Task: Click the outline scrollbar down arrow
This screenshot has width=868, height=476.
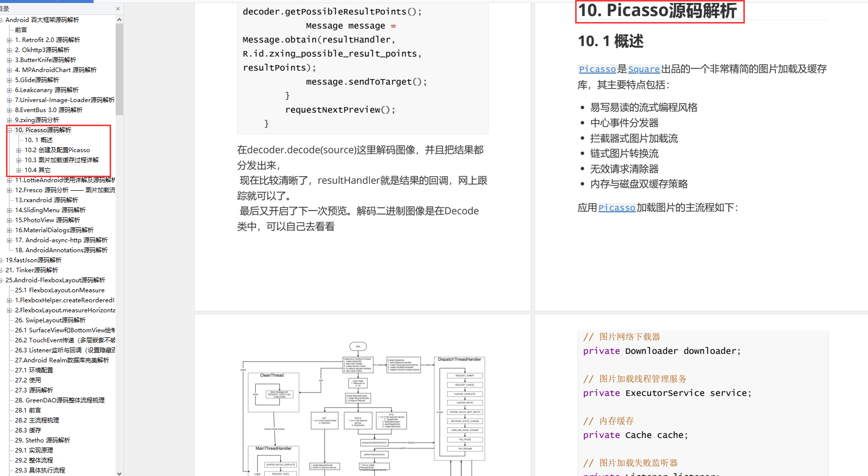Action: pyautogui.click(x=119, y=473)
